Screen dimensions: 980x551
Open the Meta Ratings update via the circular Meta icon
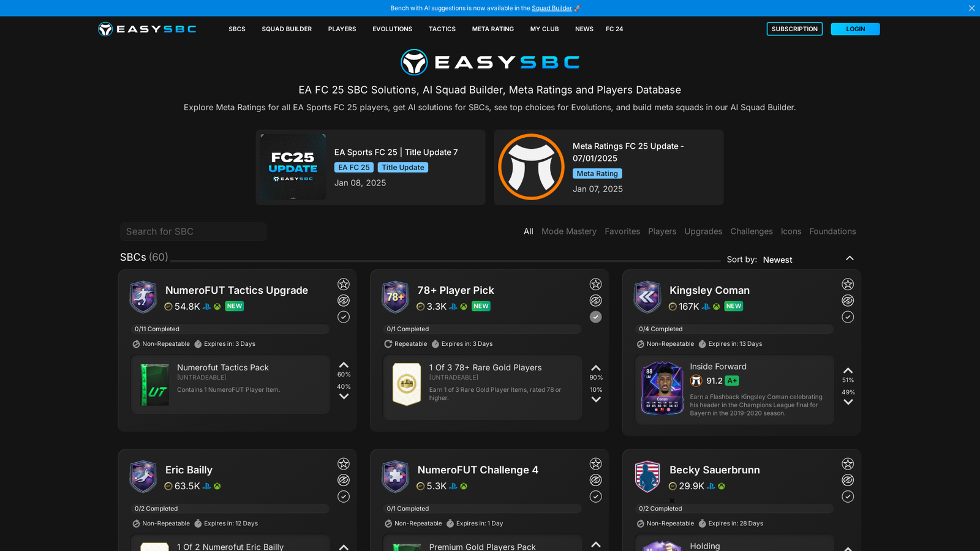tap(531, 167)
